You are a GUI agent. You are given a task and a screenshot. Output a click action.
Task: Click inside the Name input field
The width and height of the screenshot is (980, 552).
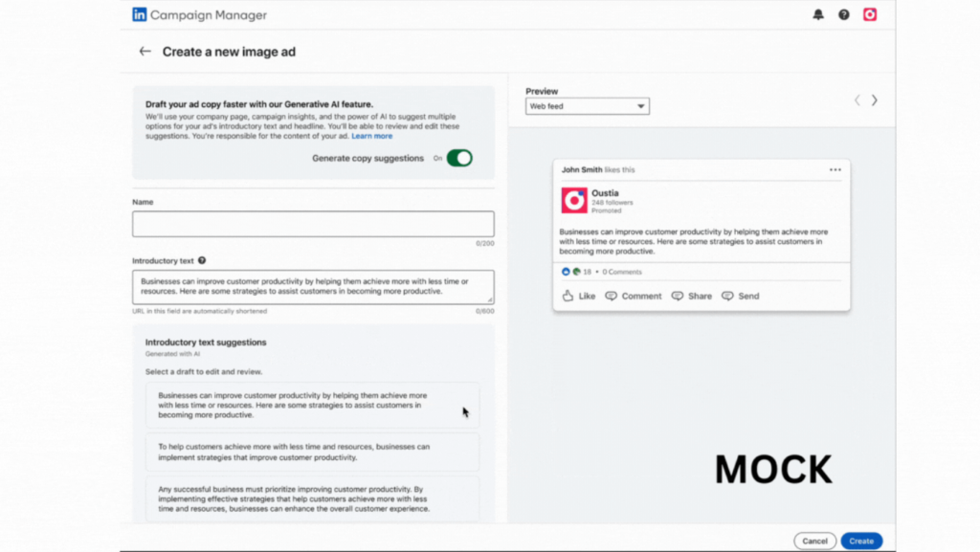(x=313, y=223)
